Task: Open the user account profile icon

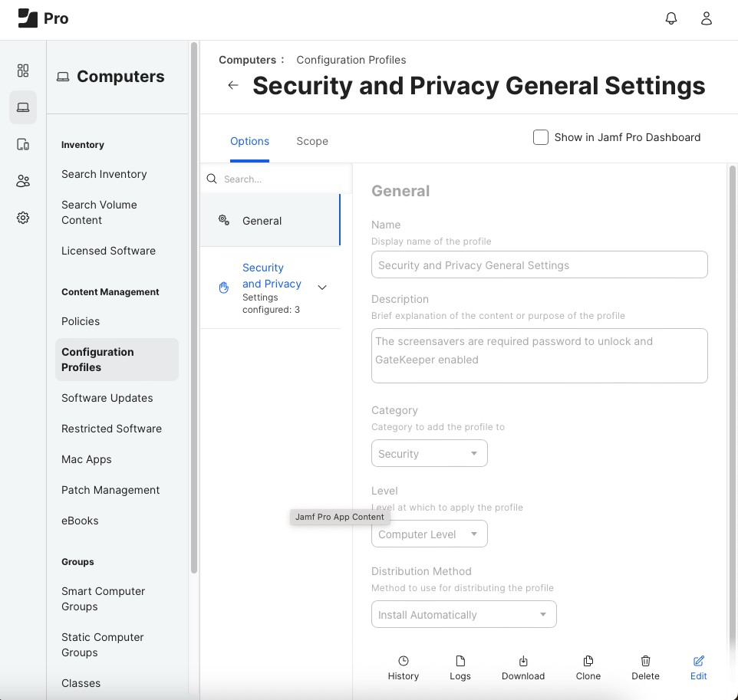Action: 707,18
